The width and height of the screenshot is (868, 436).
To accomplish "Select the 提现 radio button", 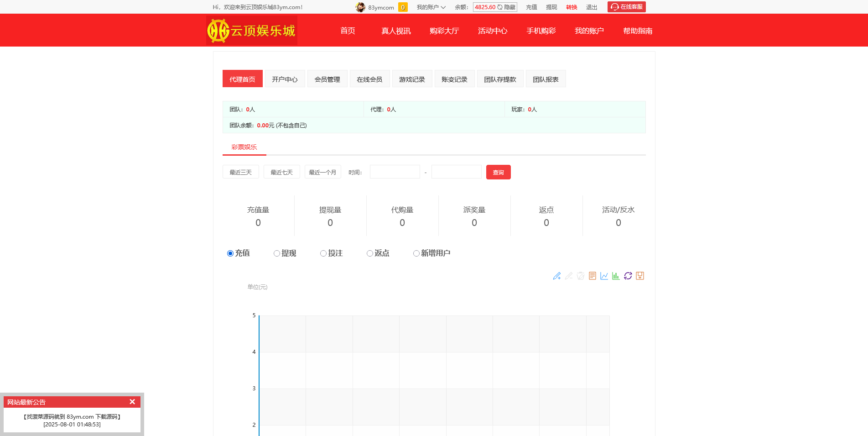I will pos(277,253).
